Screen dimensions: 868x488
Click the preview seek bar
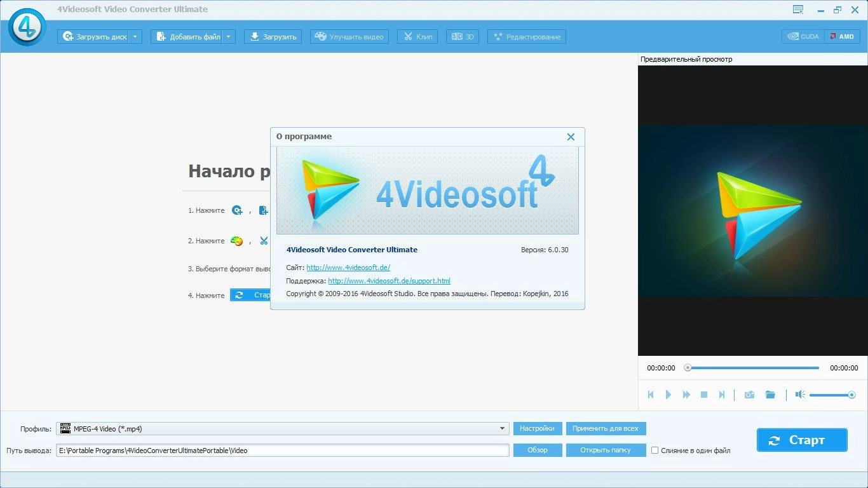point(752,368)
